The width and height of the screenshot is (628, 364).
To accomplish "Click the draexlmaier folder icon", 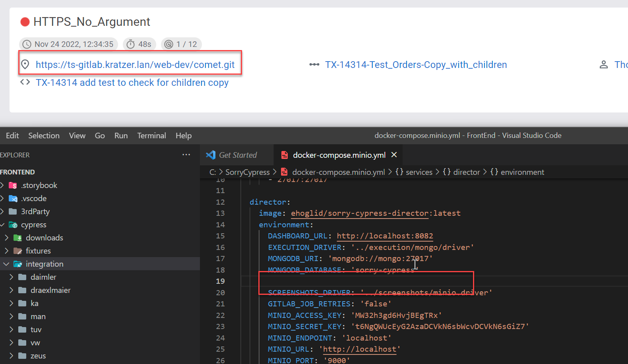I will (22, 290).
